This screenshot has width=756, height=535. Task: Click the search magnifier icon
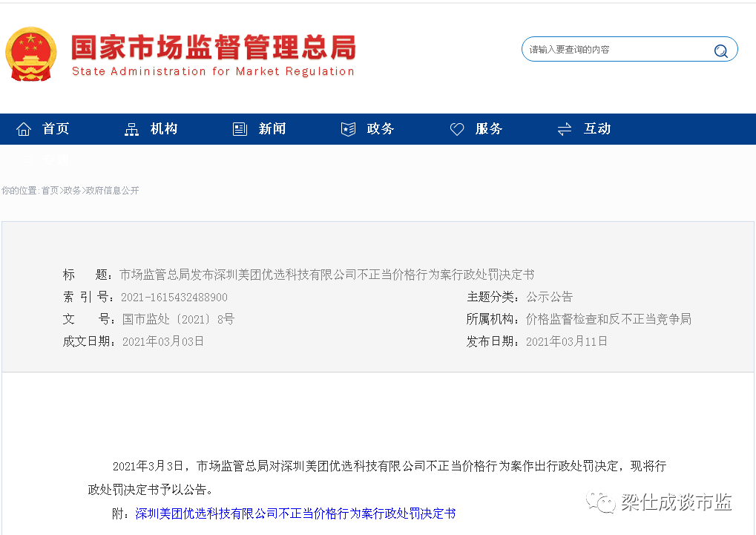coord(720,50)
